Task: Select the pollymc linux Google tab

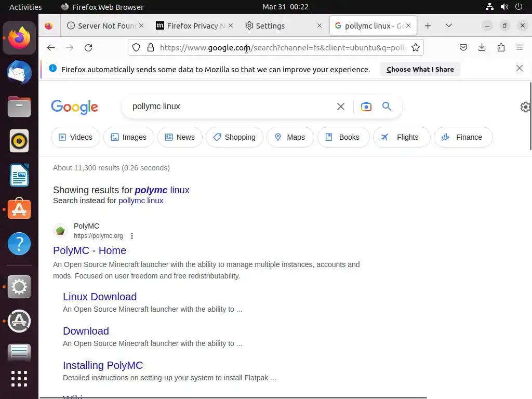Action: pos(373,26)
